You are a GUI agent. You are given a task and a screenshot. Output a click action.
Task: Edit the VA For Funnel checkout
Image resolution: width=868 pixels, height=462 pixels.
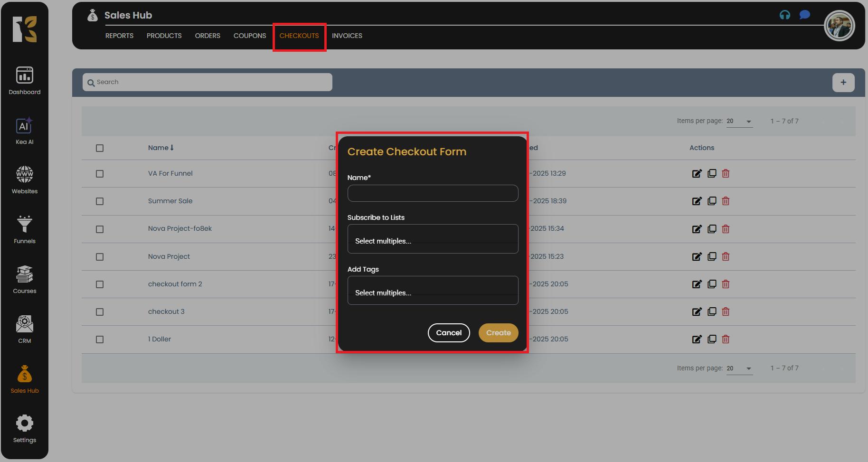tap(697, 174)
